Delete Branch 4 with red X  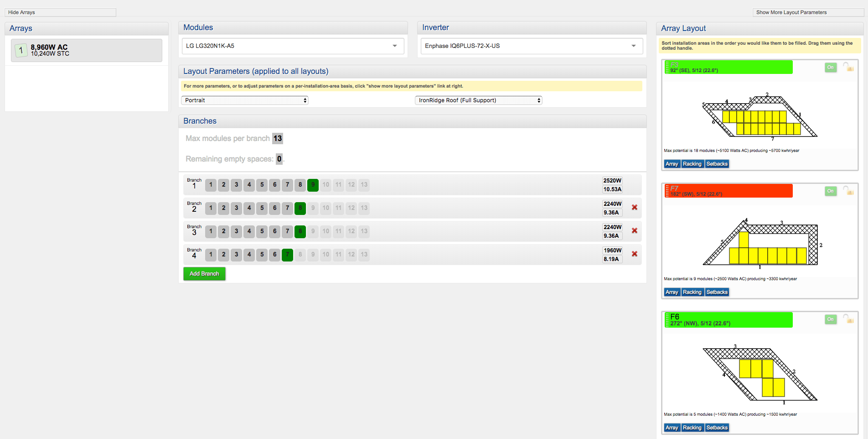[x=634, y=254]
